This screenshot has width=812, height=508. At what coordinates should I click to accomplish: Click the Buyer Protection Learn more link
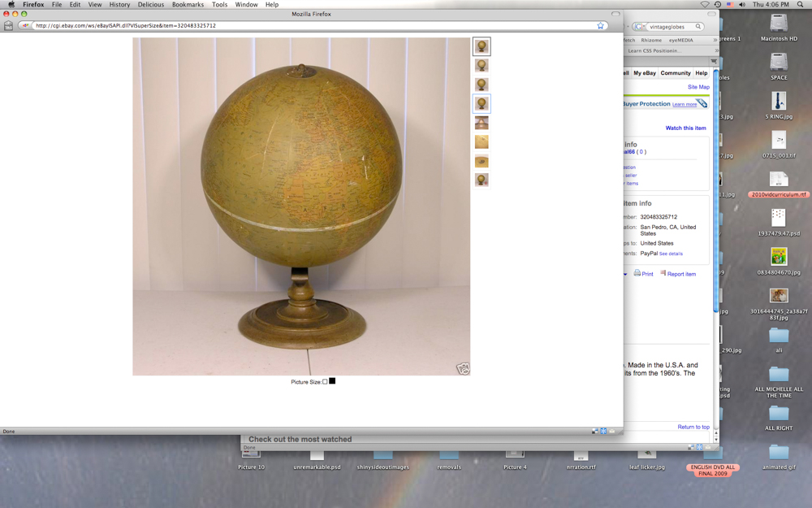point(684,104)
